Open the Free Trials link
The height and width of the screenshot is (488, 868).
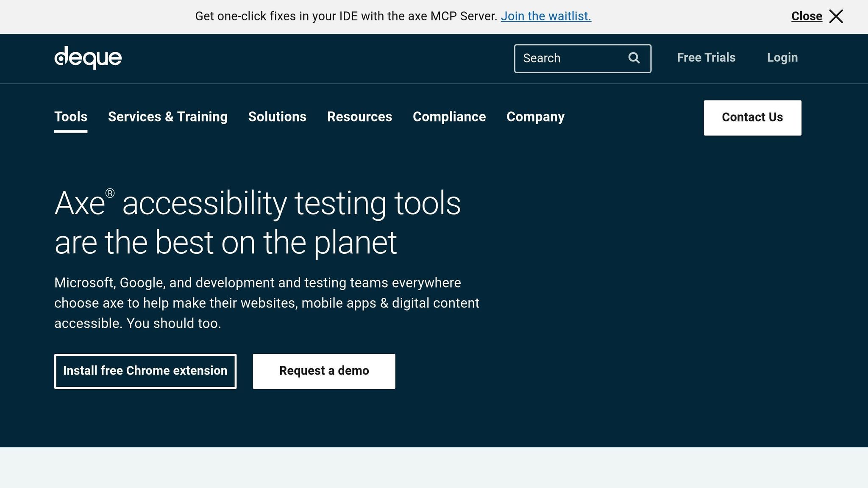coord(706,58)
